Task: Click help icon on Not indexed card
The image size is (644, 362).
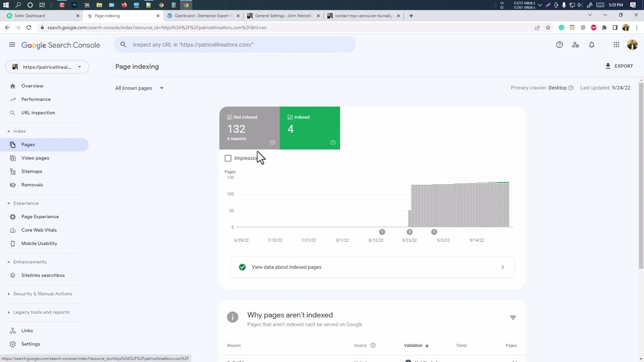Action: (272, 143)
